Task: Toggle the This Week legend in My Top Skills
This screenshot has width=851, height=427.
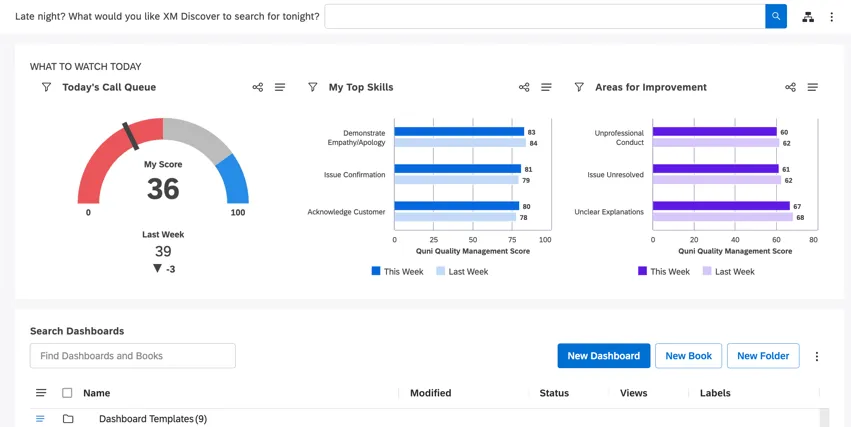Action: click(x=398, y=272)
